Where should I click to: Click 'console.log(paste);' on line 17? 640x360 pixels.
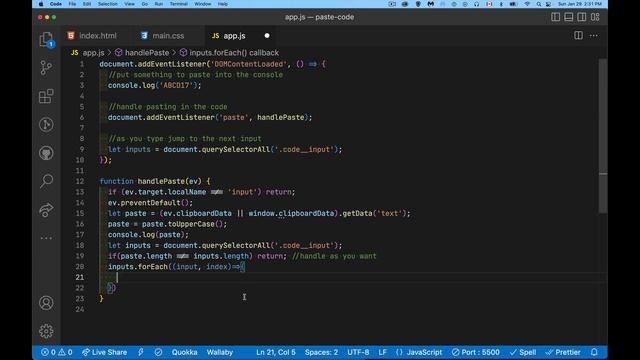[x=148, y=235]
